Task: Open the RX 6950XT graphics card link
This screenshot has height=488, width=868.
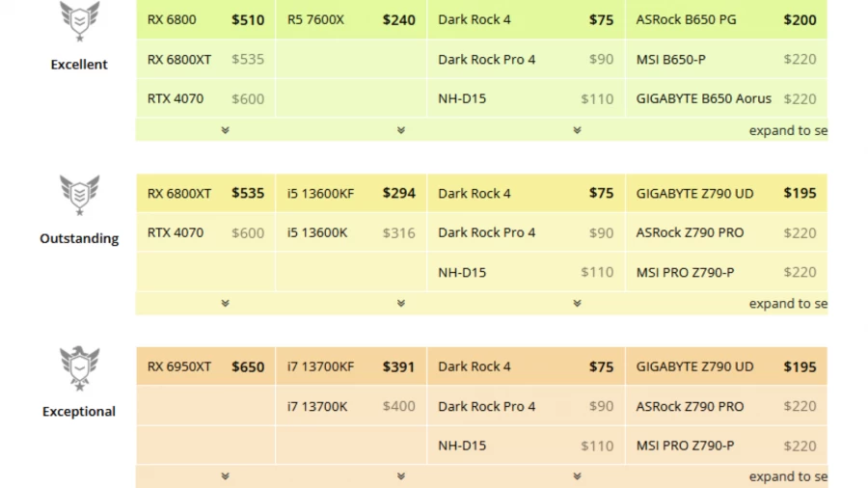Action: [x=179, y=366]
